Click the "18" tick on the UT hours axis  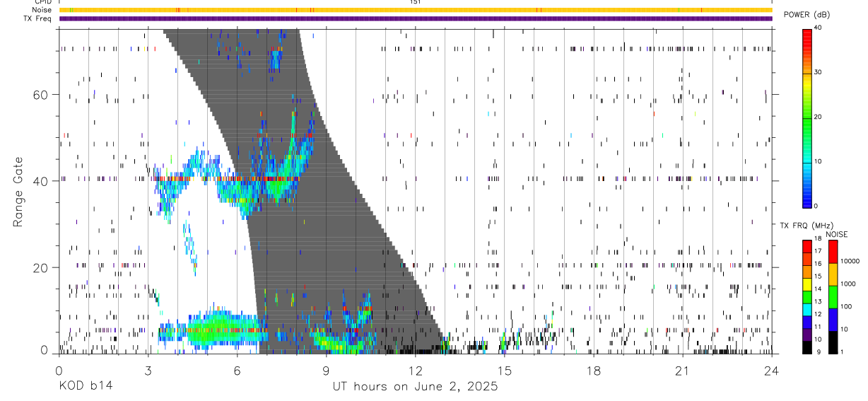[594, 369]
